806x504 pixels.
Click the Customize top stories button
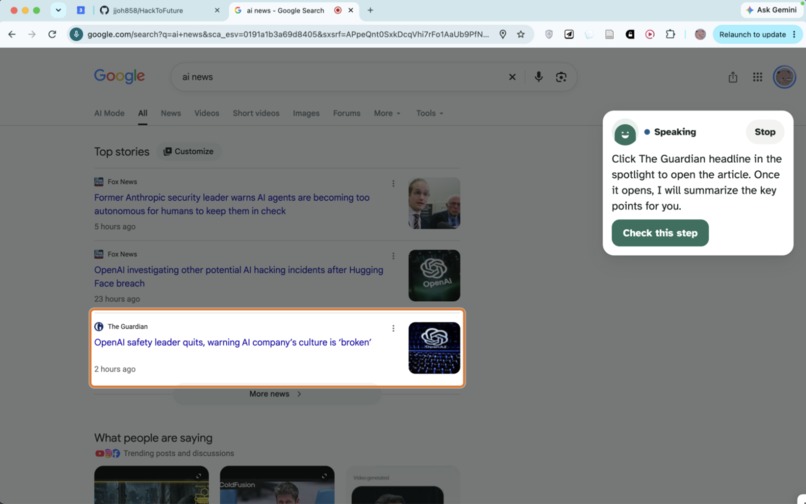point(188,151)
